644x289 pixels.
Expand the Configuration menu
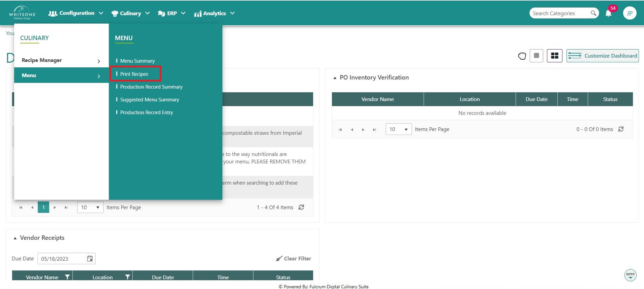coord(76,13)
